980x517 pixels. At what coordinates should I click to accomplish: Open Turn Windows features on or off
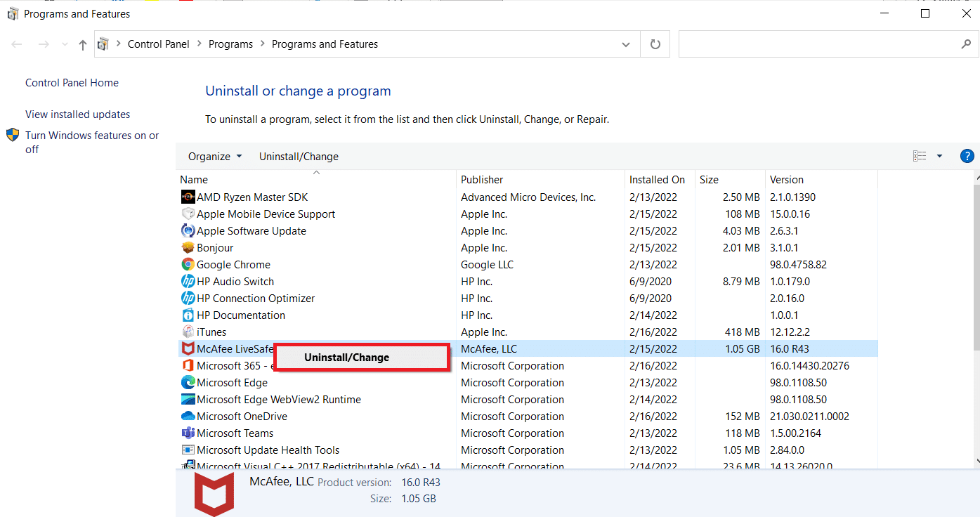[92, 142]
